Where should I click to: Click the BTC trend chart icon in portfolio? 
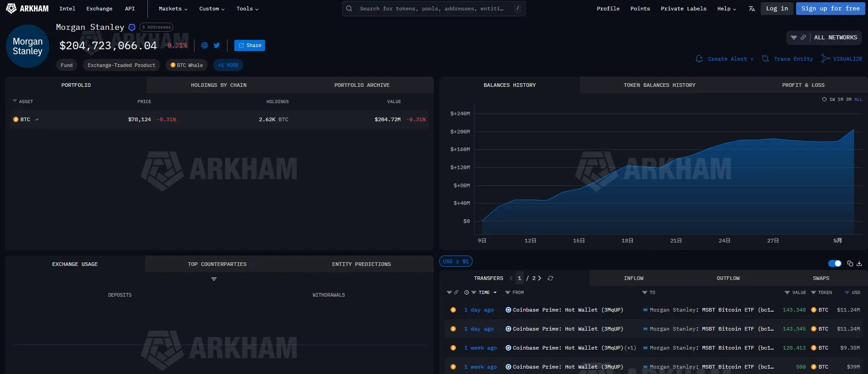tap(37, 119)
